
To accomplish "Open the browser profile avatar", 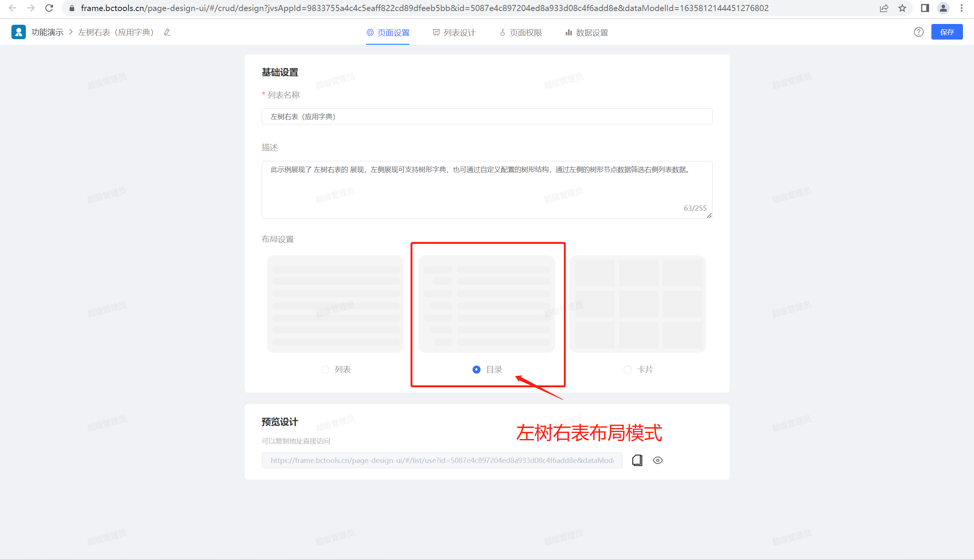I will (x=943, y=8).
